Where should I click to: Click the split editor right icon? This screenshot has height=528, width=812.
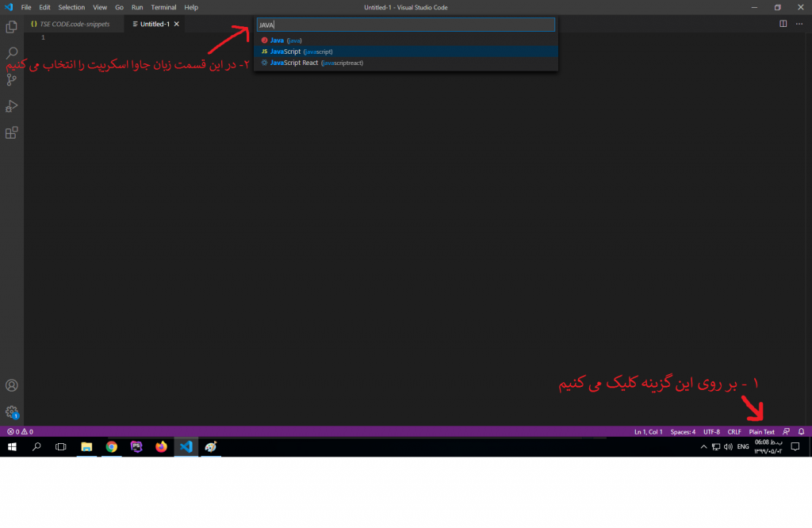(x=783, y=24)
